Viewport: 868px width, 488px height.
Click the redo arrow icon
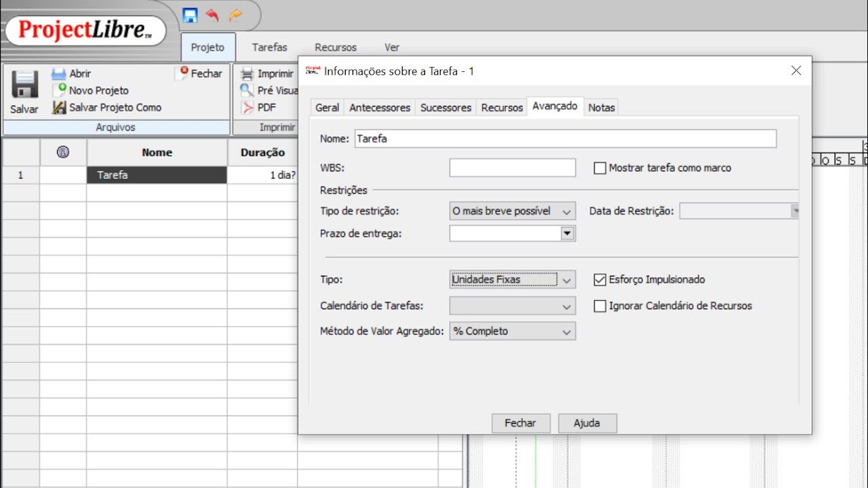235,15
